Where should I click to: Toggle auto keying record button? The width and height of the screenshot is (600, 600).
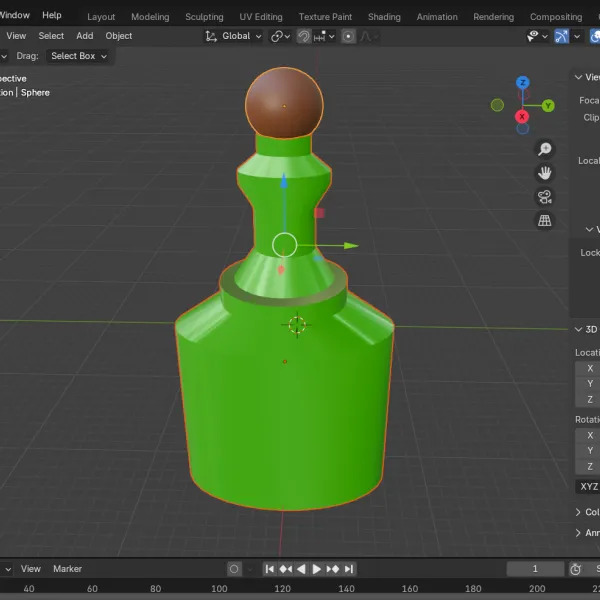[234, 569]
